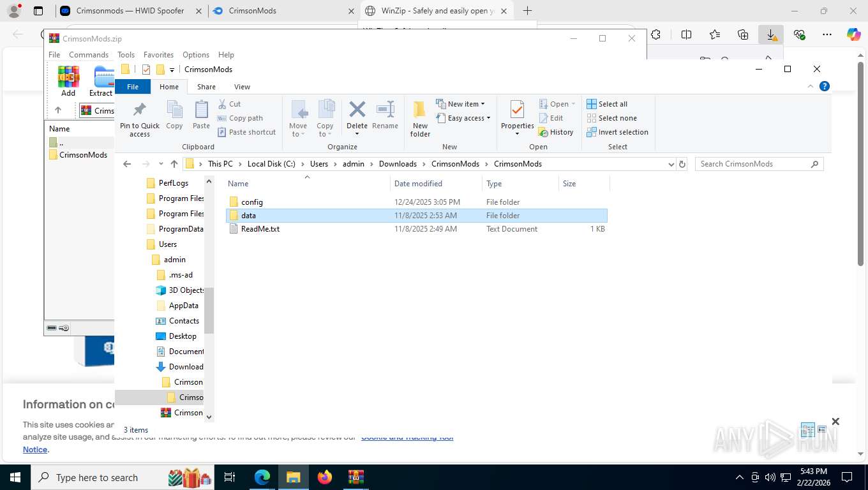Open the recent locations dropdown arrow
This screenshot has width=868, height=490.
pyautogui.click(x=161, y=164)
